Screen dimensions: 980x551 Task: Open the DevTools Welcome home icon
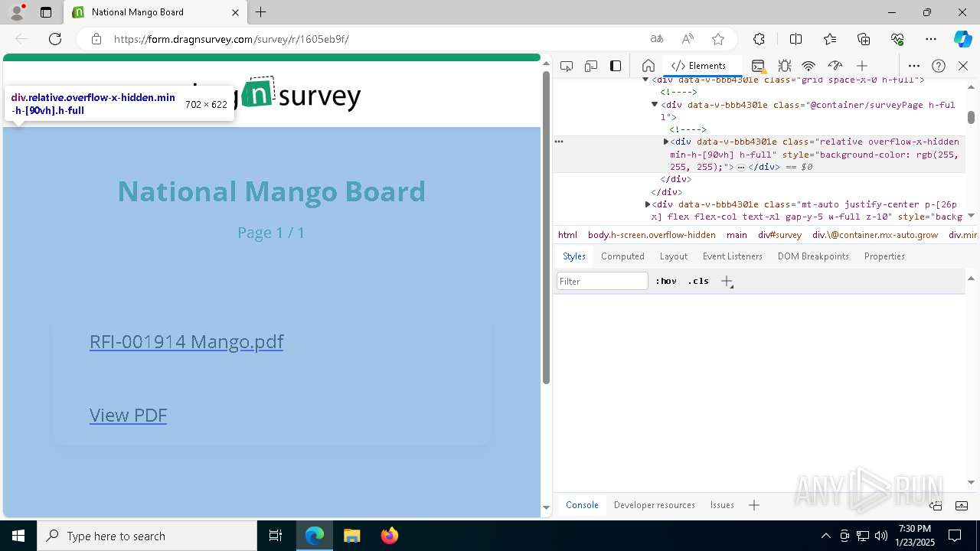point(648,66)
